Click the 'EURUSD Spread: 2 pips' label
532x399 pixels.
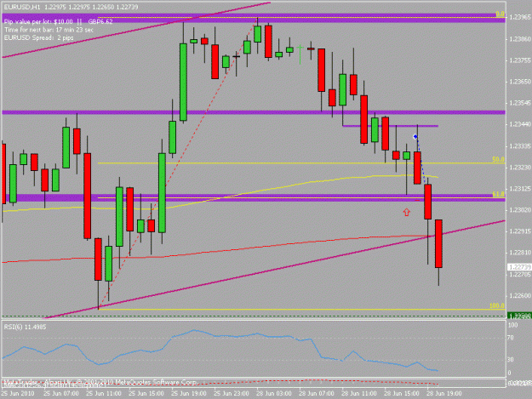[x=38, y=37]
